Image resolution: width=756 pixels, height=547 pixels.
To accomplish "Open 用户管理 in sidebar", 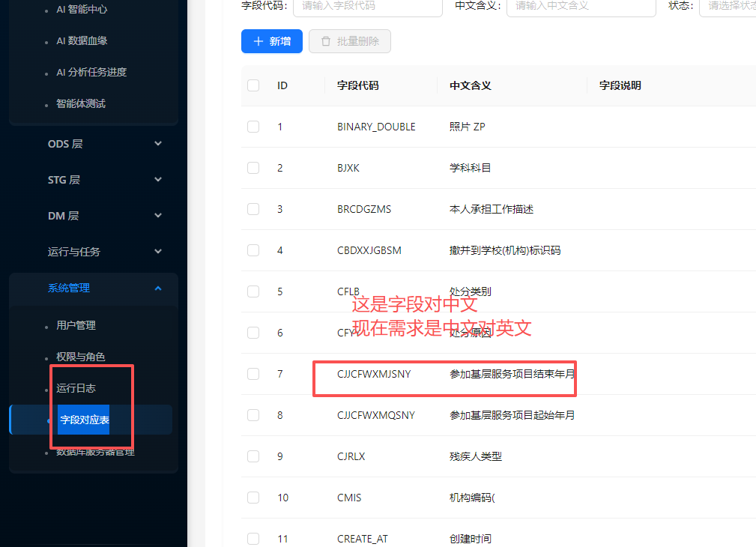I will (76, 325).
